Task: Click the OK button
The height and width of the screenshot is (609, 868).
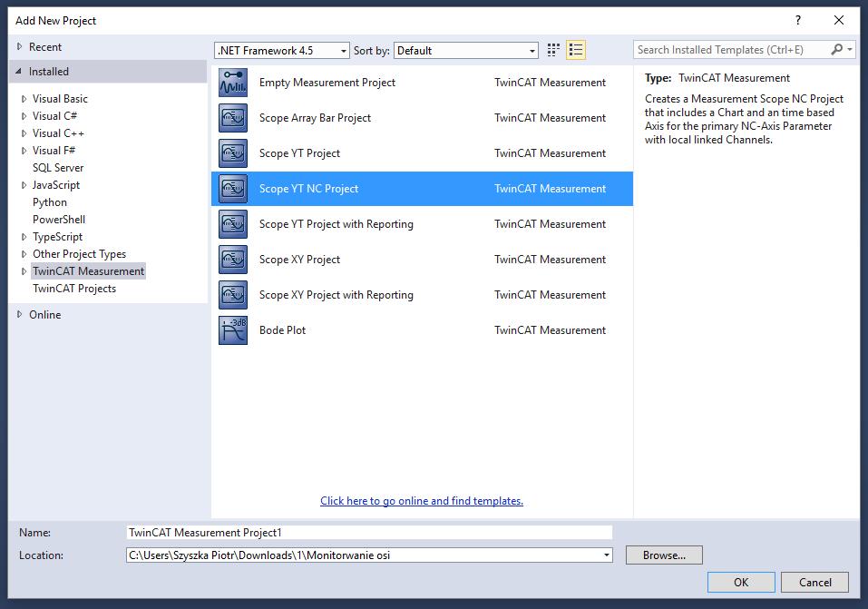Action: (741, 583)
